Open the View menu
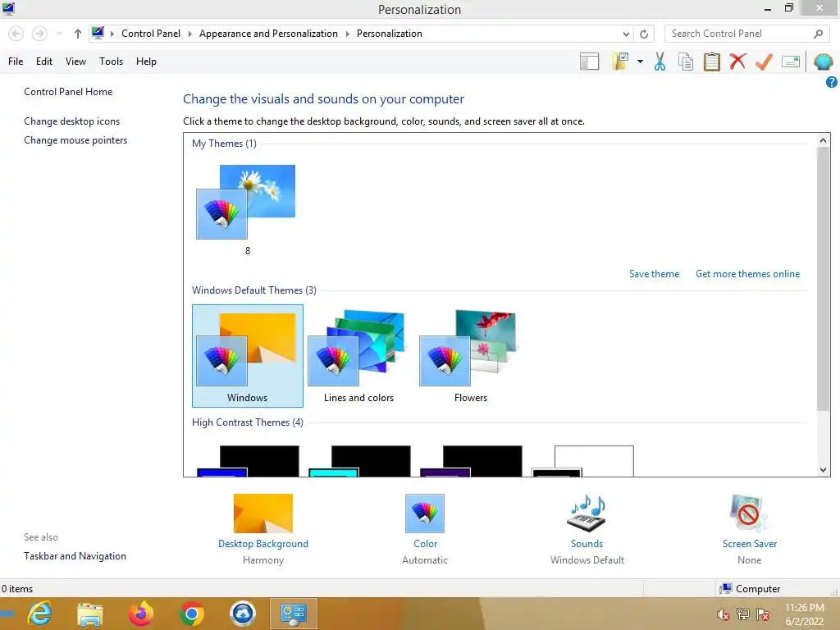The height and width of the screenshot is (630, 840). point(75,62)
